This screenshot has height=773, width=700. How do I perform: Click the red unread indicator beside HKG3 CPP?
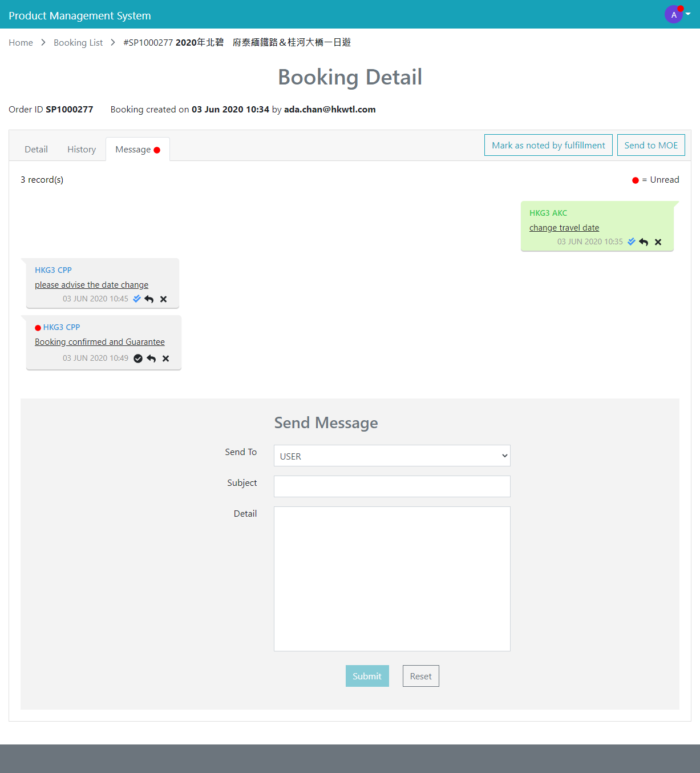[x=38, y=327]
